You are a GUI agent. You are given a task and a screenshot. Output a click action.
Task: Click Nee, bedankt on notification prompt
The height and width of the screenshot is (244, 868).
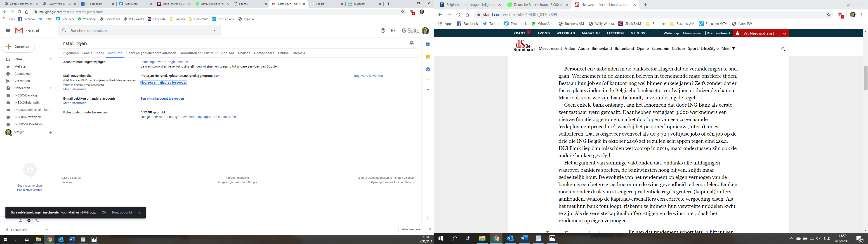tap(122, 213)
